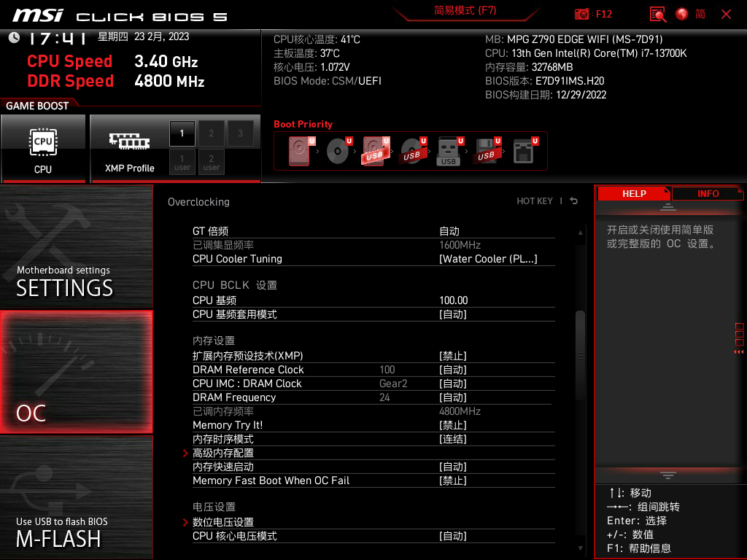Select the USB hard disk boot device
The width and height of the screenshot is (747, 560).
click(376, 151)
